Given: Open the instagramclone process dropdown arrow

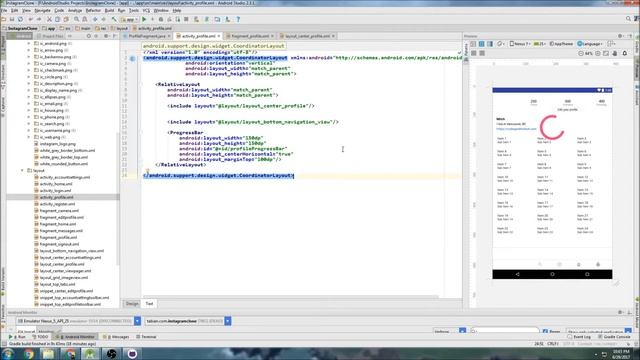Looking at the screenshot, I should tap(228, 321).
